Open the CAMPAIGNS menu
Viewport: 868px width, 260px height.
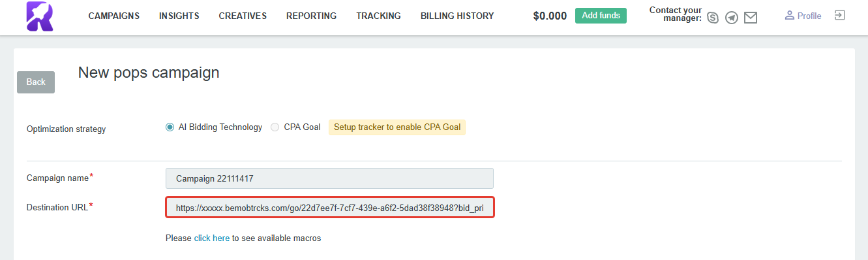(114, 16)
